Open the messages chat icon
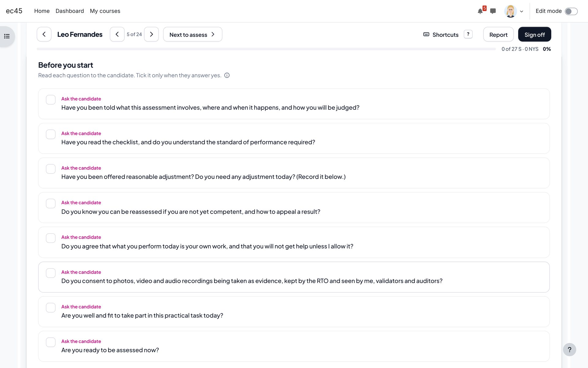This screenshot has width=588, height=368. [x=493, y=11]
